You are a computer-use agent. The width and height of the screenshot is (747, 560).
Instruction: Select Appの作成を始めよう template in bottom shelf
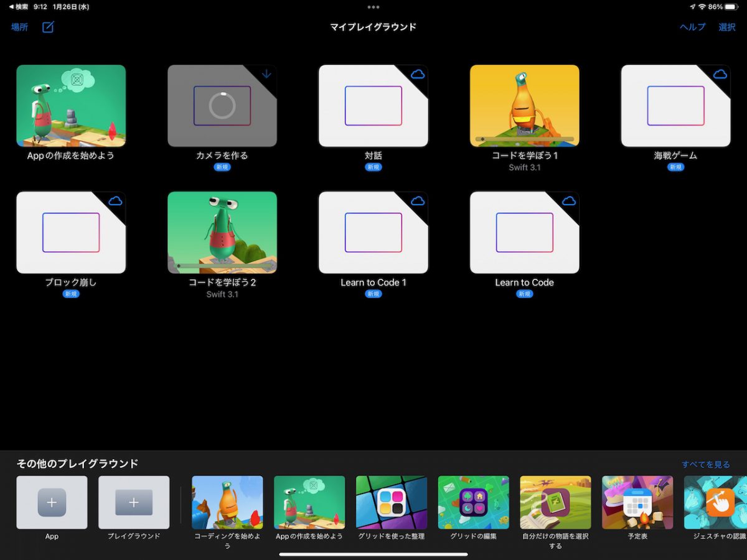[x=309, y=502]
